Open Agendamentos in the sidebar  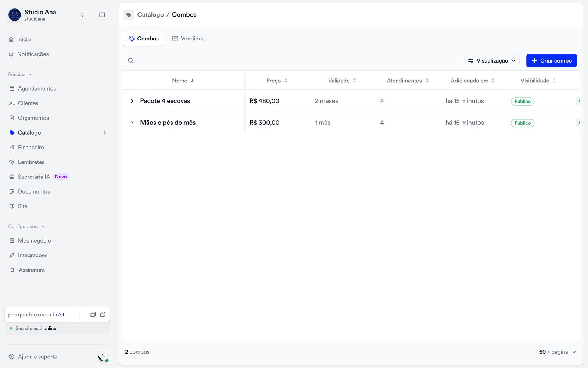(37, 88)
